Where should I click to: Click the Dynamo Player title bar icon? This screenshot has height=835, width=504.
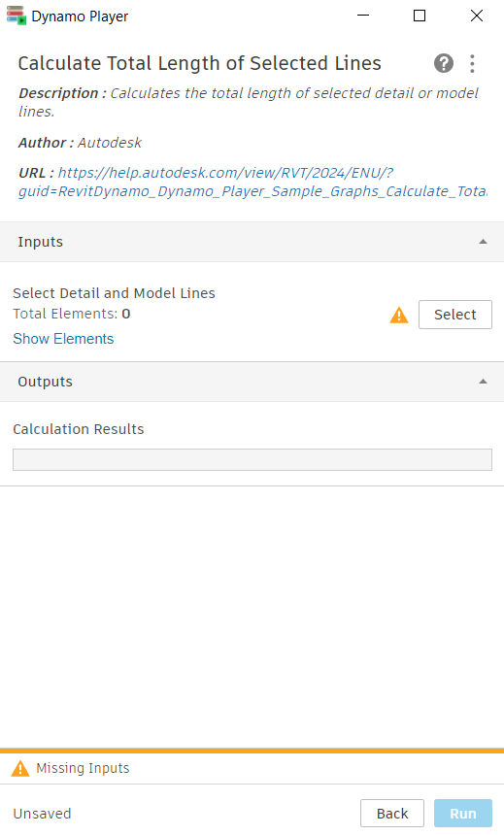(16, 16)
